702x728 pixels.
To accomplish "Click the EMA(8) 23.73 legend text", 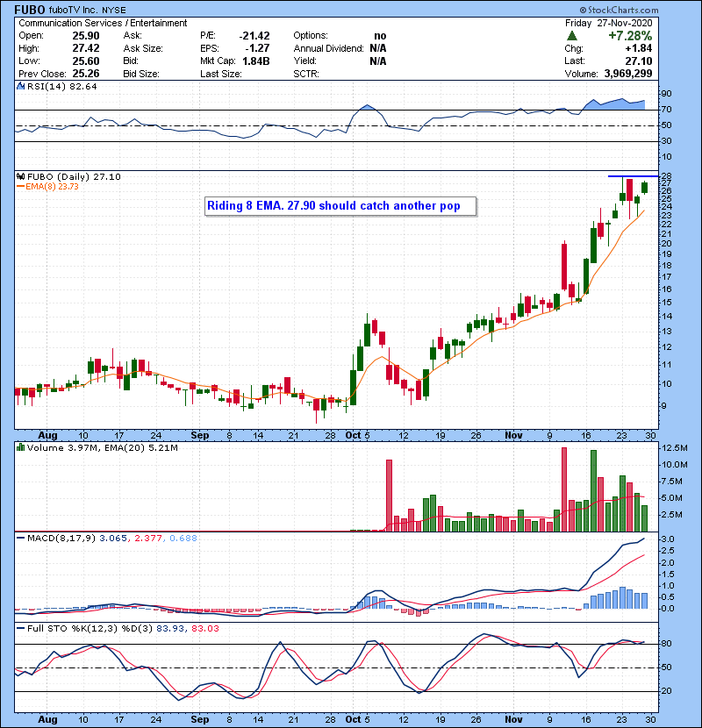I will click(x=52, y=187).
